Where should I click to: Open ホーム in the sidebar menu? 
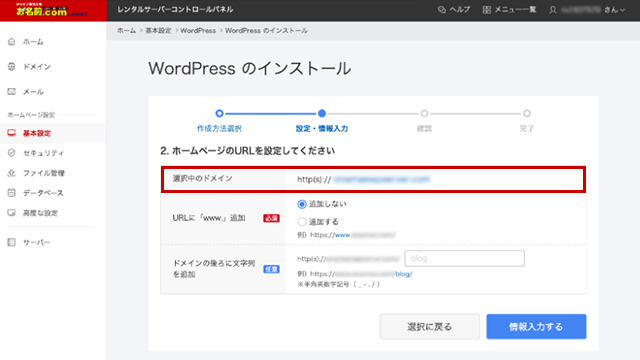(x=33, y=42)
